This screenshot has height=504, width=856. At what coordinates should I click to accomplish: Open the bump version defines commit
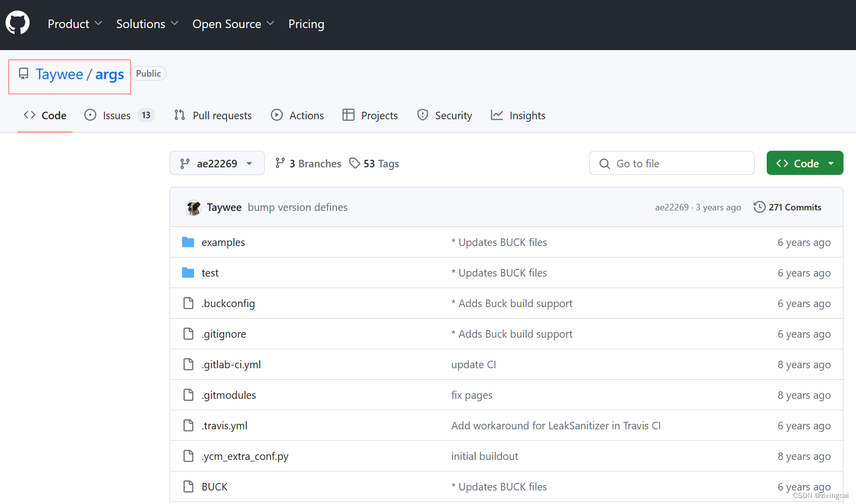[297, 207]
